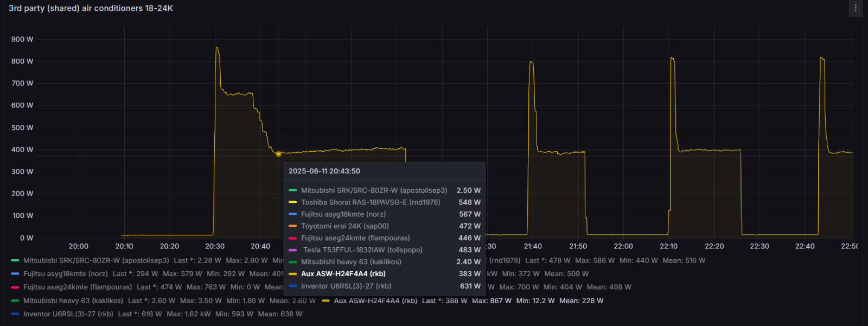Click 'Max: 867 W' in Aux legend row
Image resolution: width=868 pixels, height=326 pixels.
[x=492, y=300]
